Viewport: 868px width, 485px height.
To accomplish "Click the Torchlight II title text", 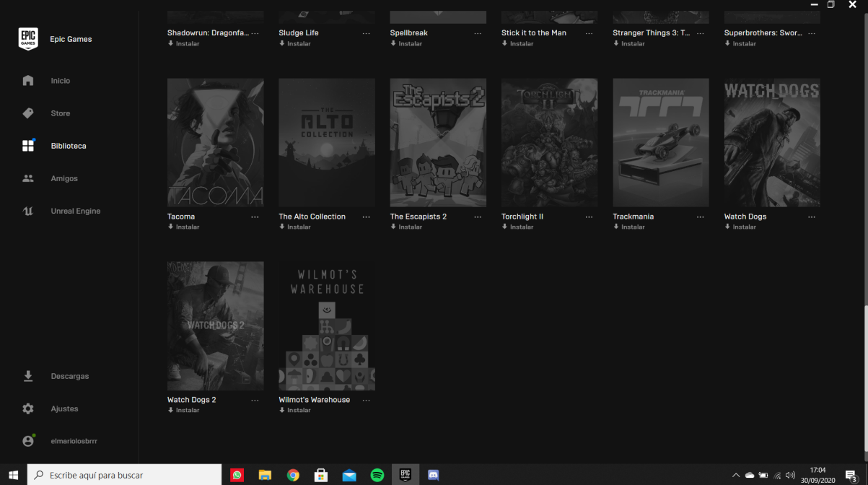I will tap(522, 217).
